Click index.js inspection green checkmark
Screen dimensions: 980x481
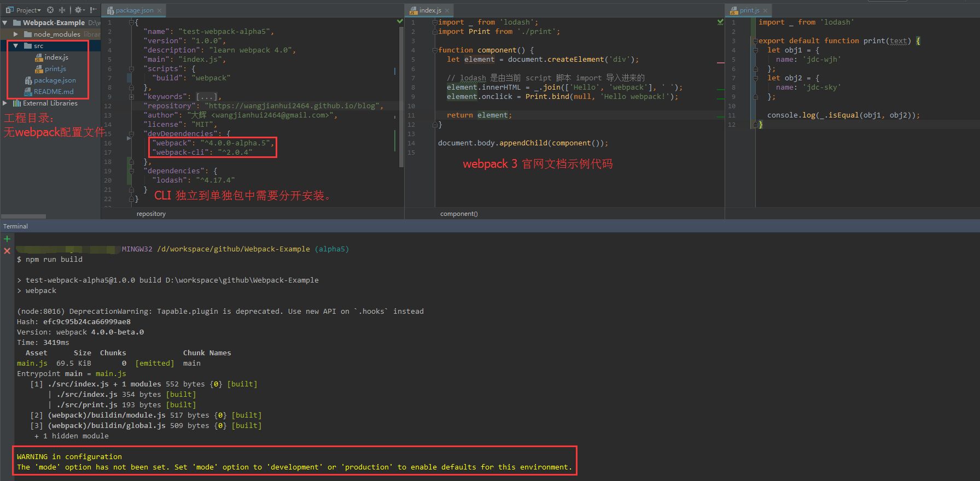[720, 22]
